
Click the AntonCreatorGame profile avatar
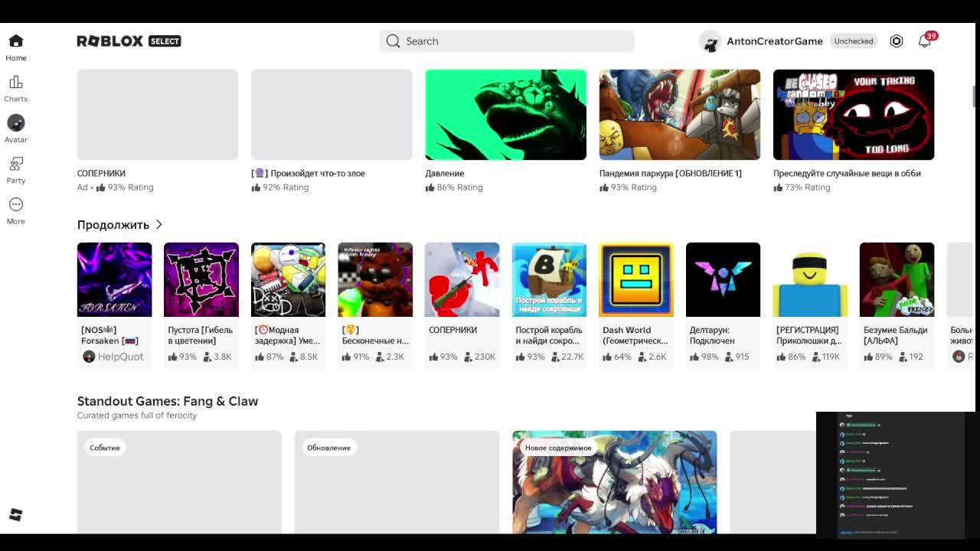coord(710,41)
